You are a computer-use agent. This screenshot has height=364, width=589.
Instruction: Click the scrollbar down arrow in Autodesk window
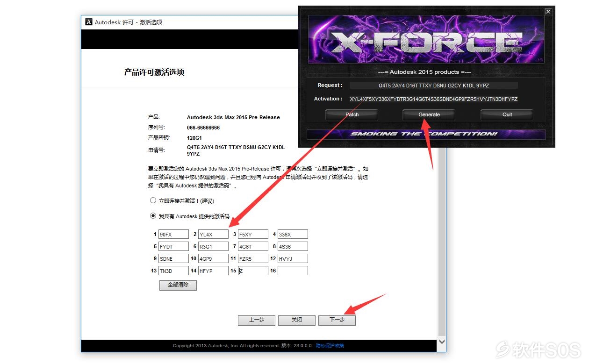coord(442,342)
